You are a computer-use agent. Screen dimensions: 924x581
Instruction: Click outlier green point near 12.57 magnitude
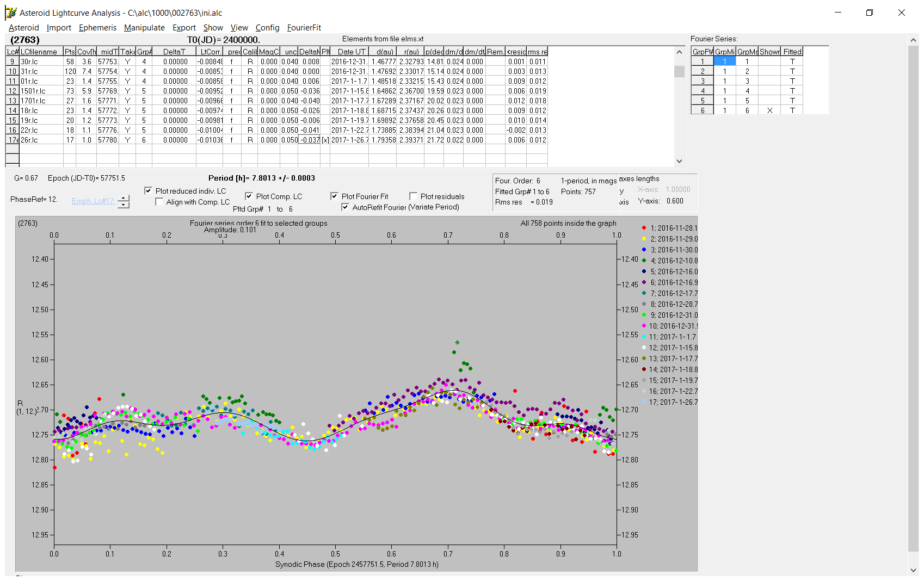coord(457,342)
